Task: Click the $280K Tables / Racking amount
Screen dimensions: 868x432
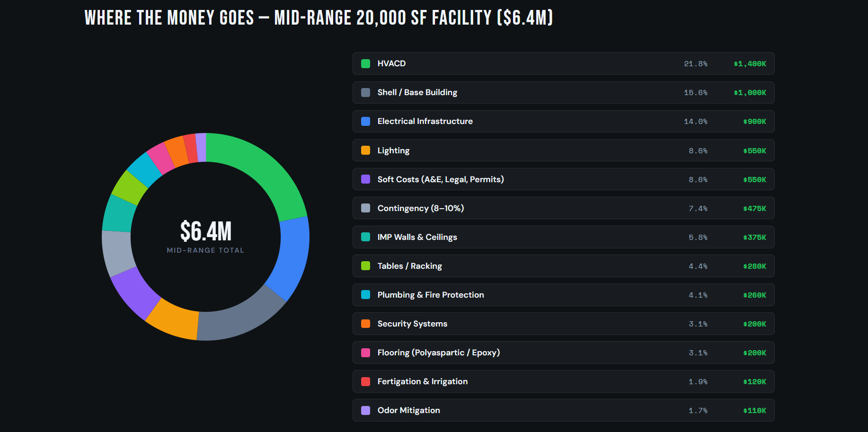Action: 754,266
